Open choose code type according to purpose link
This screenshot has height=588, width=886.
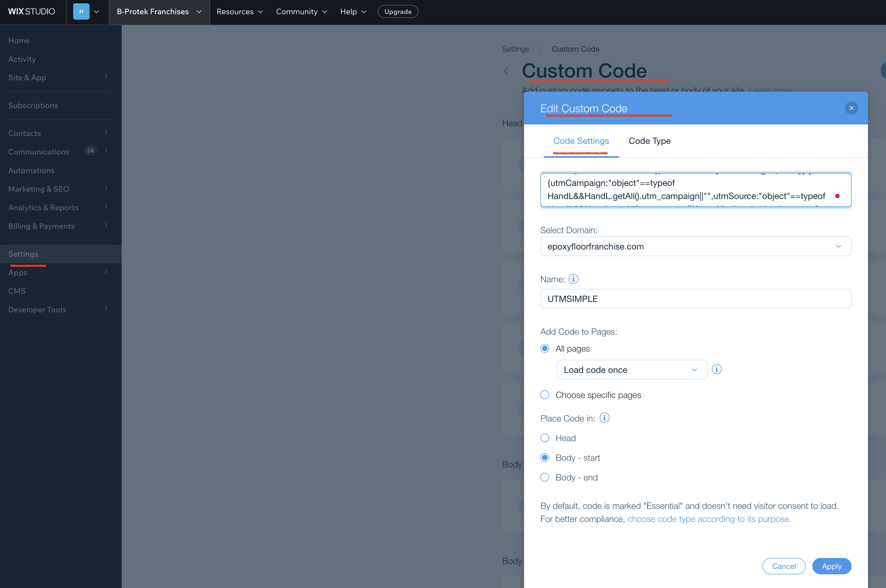coord(709,519)
